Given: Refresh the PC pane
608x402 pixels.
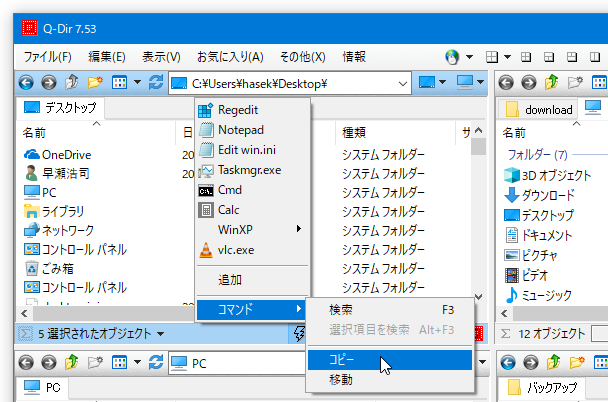Looking at the screenshot, I should point(155,362).
